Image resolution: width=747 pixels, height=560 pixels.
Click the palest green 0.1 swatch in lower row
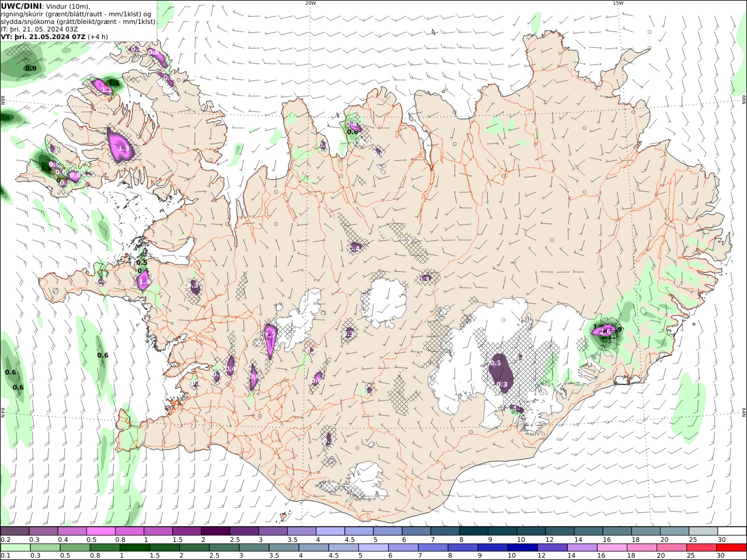pyautogui.click(x=15, y=548)
